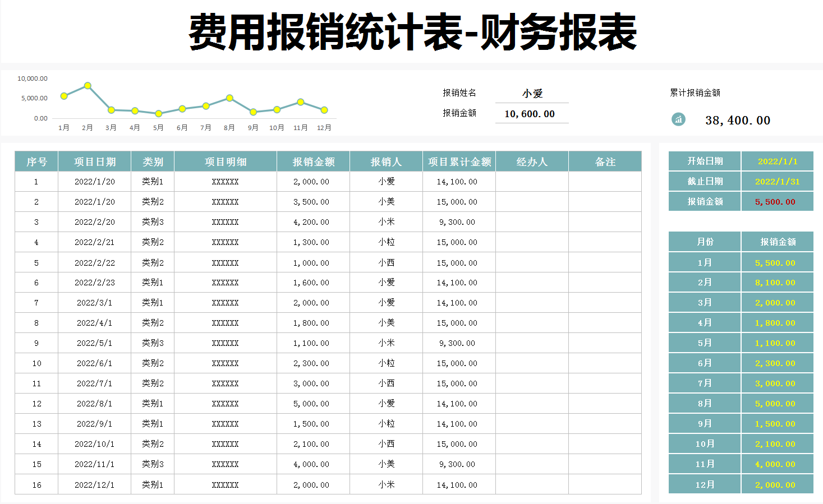Click the 类别3 cell in row 3

pyautogui.click(x=152, y=221)
